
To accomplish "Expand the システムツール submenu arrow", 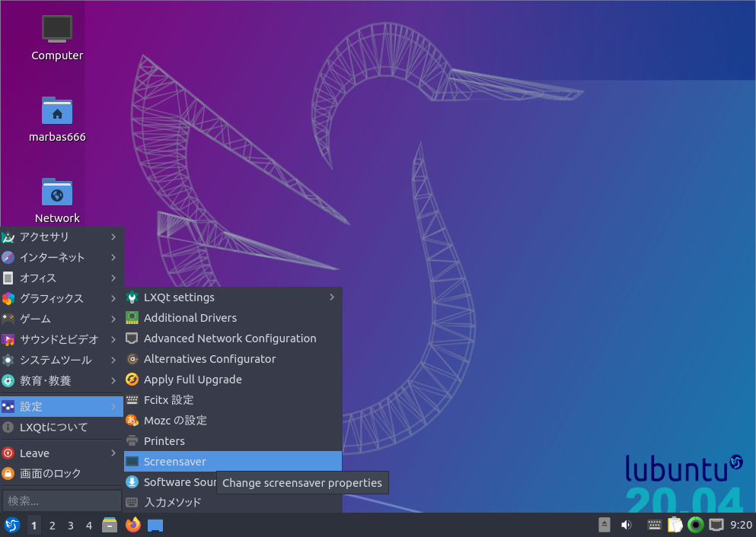I will tap(113, 361).
